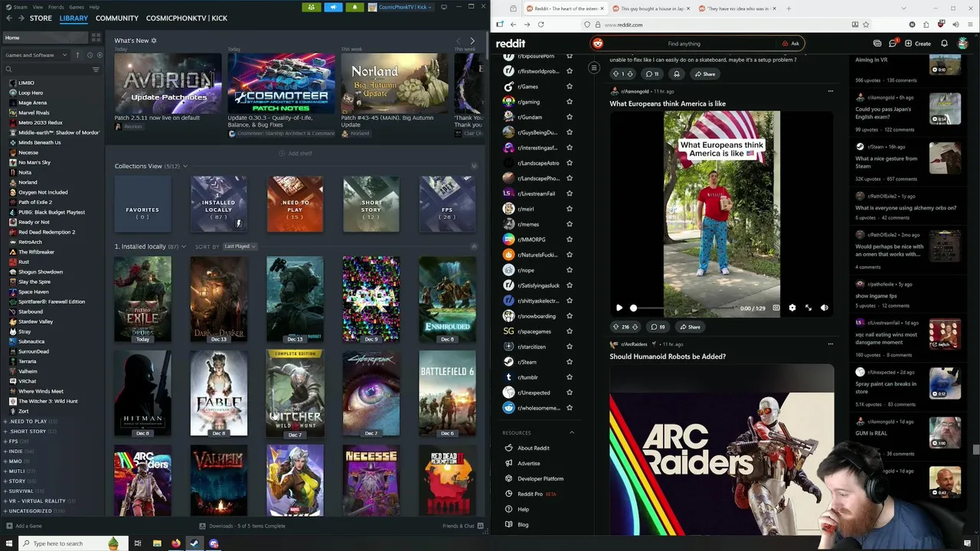Screen dimensions: 980x551
Task: Show next What's New items arrow
Action: (x=472, y=41)
